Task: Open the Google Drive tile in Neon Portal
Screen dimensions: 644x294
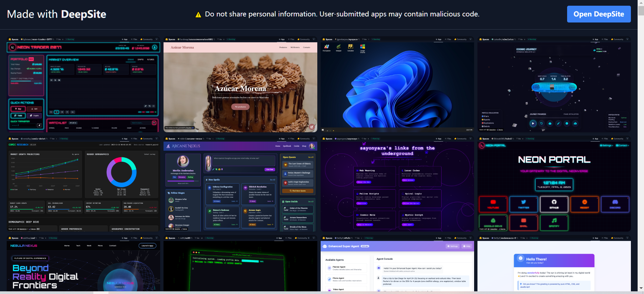Action: tap(493, 223)
